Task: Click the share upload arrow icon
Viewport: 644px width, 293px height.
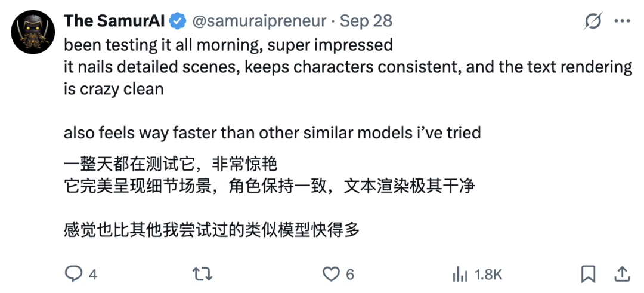Action: coord(622,274)
